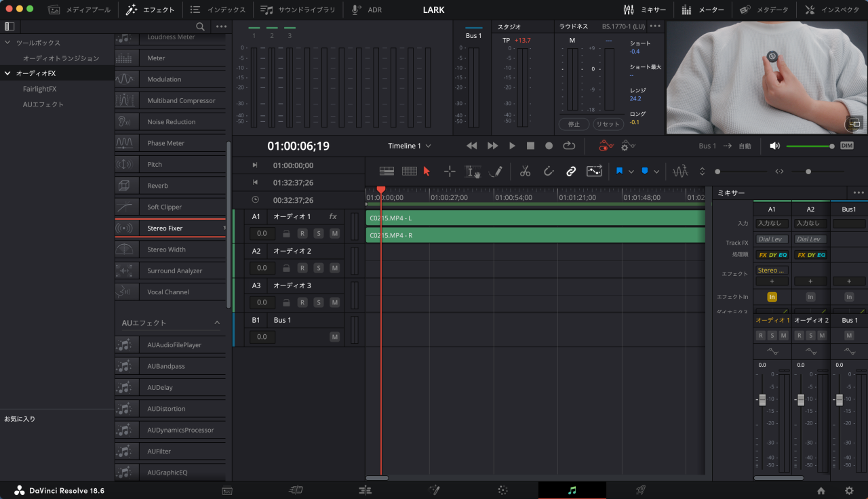Click the DIM button
Image resolution: width=868 pixels, height=499 pixels.
(x=847, y=146)
